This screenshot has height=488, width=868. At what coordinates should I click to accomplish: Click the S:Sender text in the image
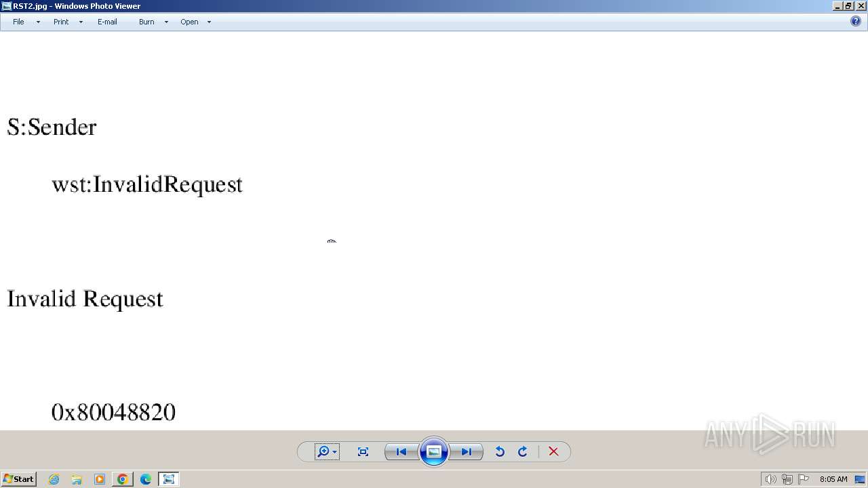tap(52, 127)
